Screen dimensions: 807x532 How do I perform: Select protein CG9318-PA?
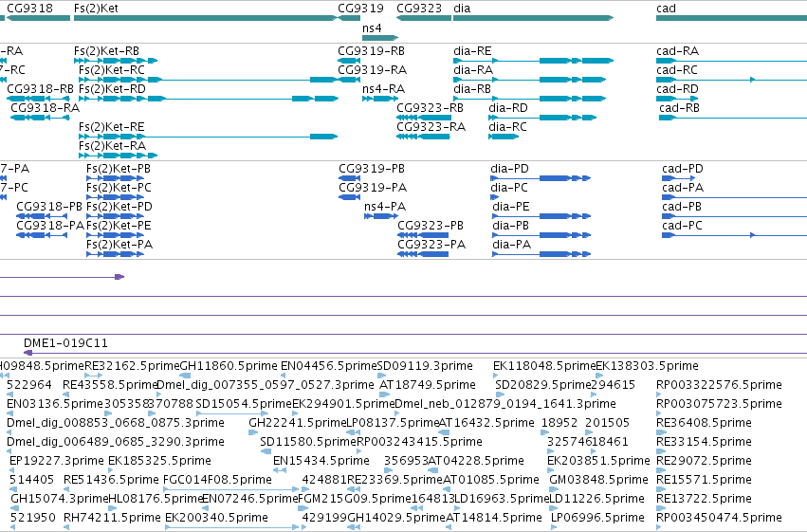click(50, 226)
